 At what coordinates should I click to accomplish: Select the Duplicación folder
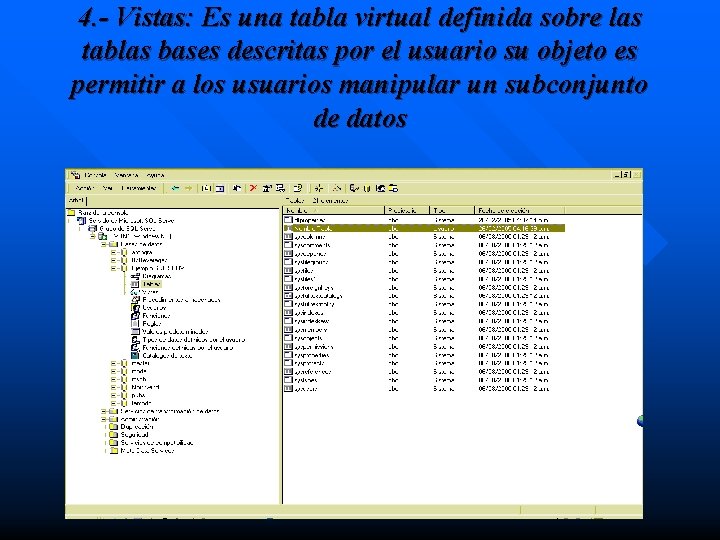tap(137, 427)
